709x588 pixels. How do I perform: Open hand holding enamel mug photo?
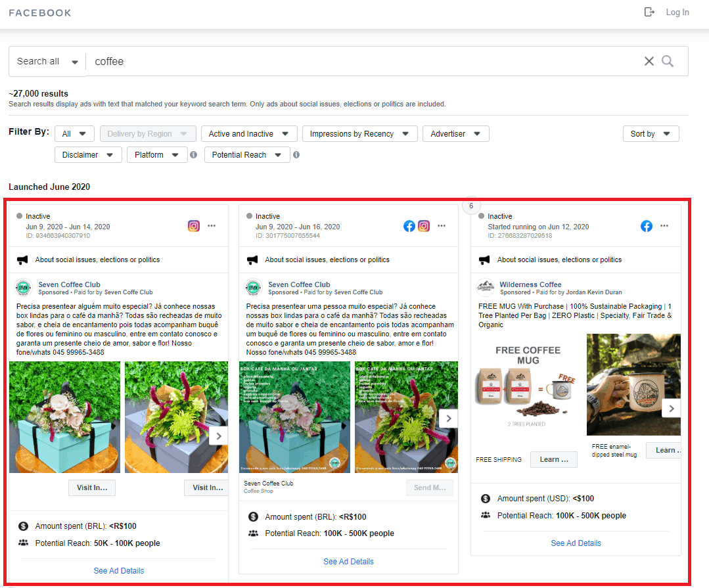click(633, 384)
